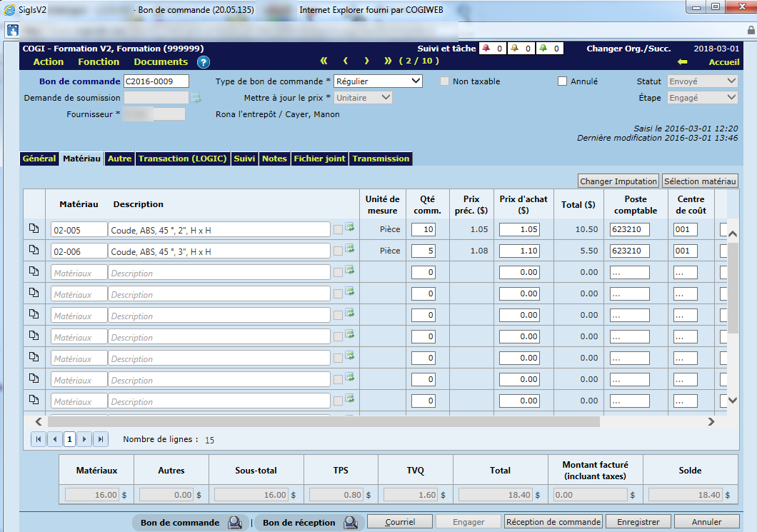
Task: Navigate to next record with single right arrow
Action: [x=366, y=61]
